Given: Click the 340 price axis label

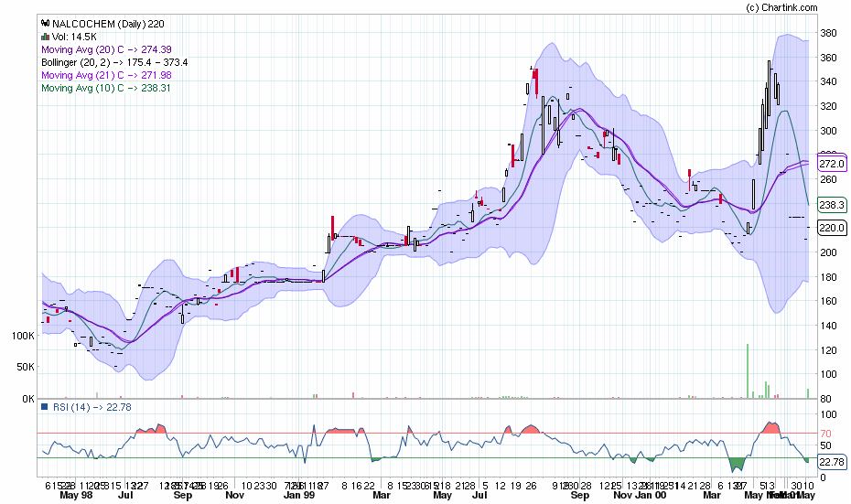Looking at the screenshot, I should pos(828,81).
